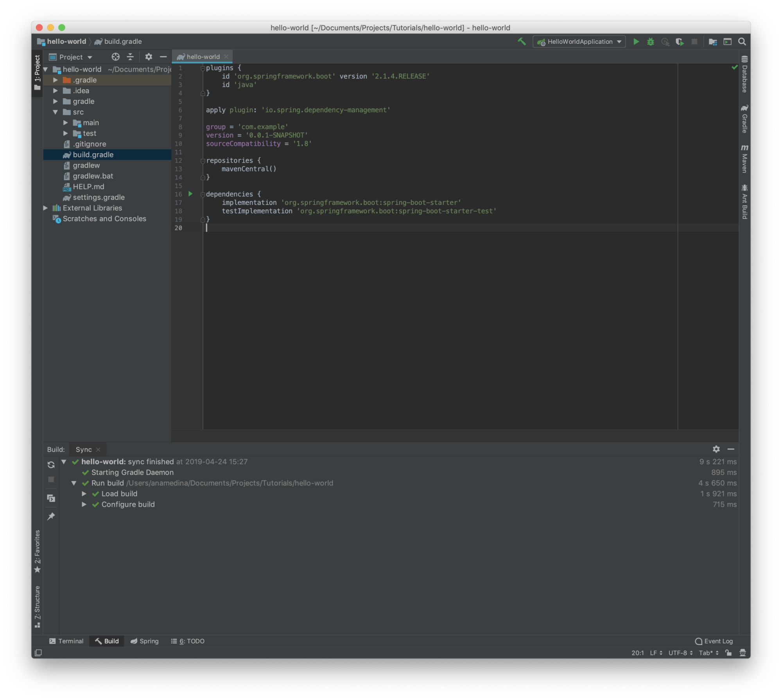The height and width of the screenshot is (700, 782).
Task: Collapse the Run build node
Action: coord(74,483)
